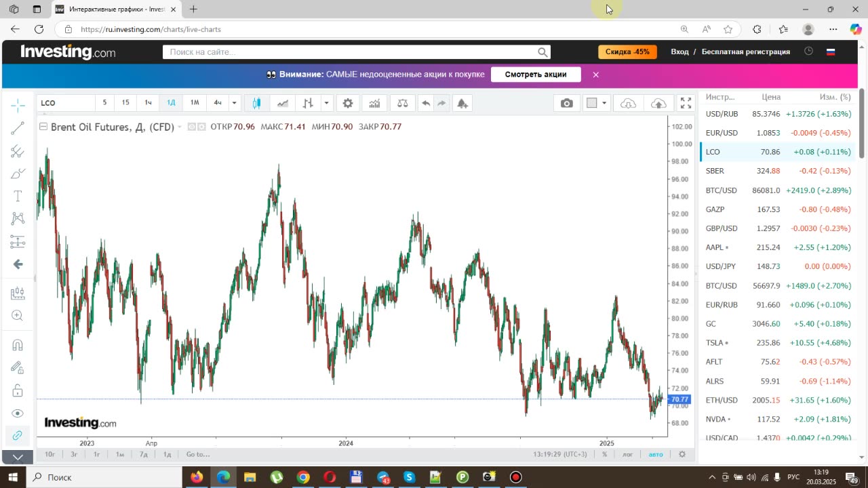The width and height of the screenshot is (868, 488).
Task: Take a chart snapshot with camera
Action: click(x=567, y=103)
